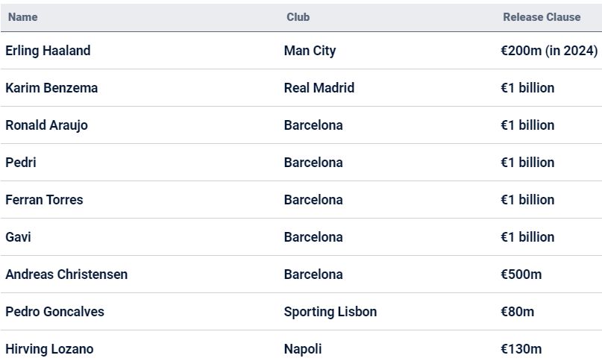The height and width of the screenshot is (364, 602).
Task: Click Hirving Lozano's name
Action: coord(49,349)
